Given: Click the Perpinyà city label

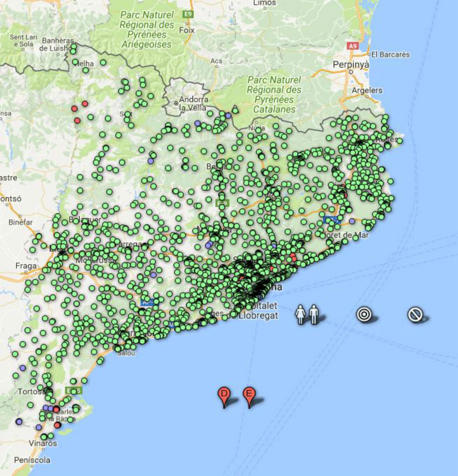Looking at the screenshot, I should (x=351, y=64).
